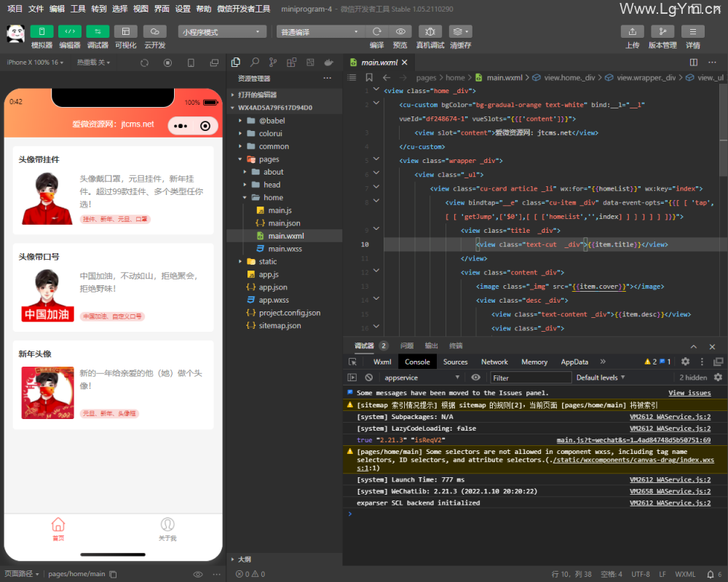This screenshot has height=582, width=728.
Task: Open the main.js?t=wechat source link
Action: 633,440
